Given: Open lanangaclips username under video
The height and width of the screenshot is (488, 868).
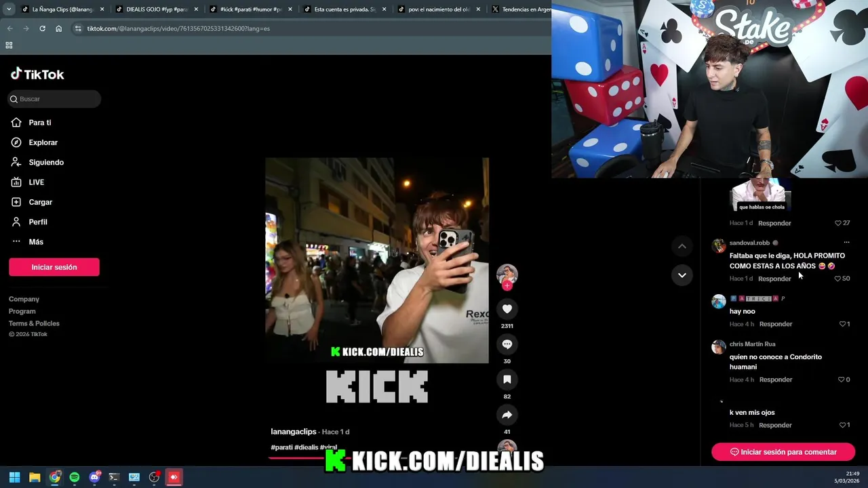Looking at the screenshot, I should click(x=294, y=432).
